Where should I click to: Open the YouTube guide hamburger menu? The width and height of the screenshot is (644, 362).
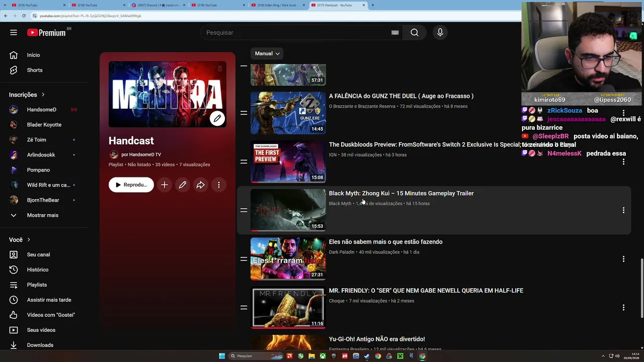(14, 33)
